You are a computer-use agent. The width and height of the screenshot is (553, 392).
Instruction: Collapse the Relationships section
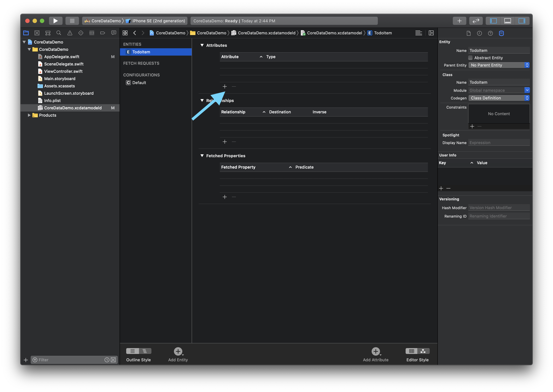tap(202, 100)
